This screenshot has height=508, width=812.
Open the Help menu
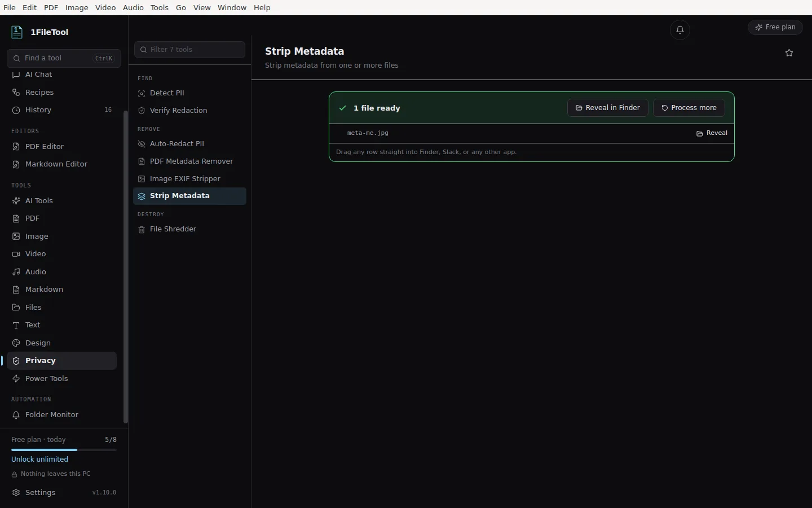click(262, 7)
